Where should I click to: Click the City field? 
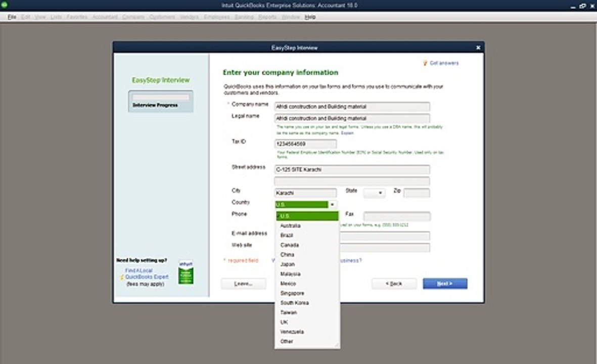point(305,193)
